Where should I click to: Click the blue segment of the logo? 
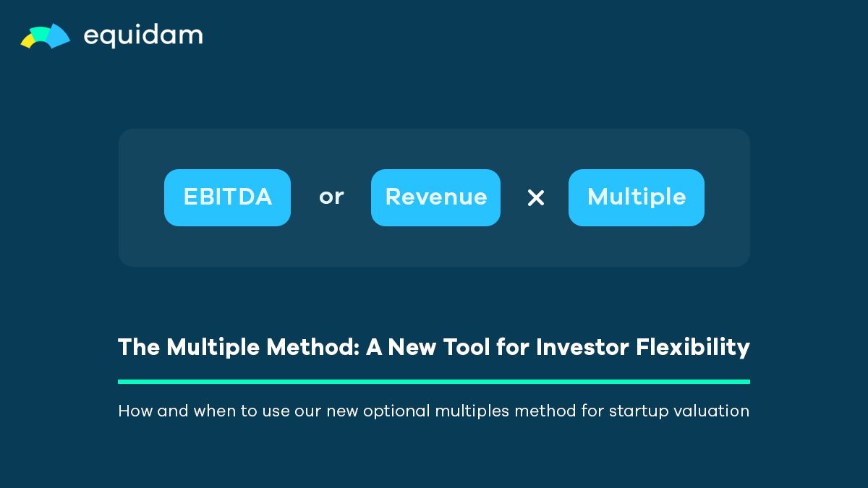(x=59, y=36)
